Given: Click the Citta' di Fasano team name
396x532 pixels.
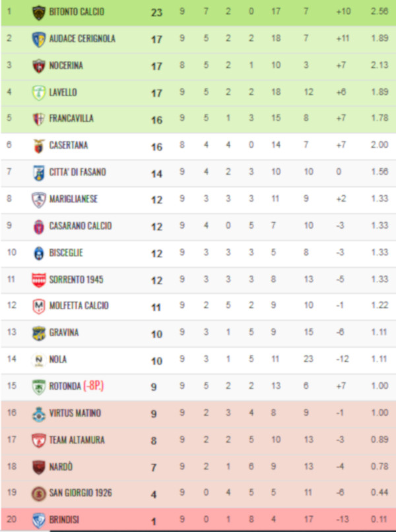Looking at the screenshot, I should point(77,172).
